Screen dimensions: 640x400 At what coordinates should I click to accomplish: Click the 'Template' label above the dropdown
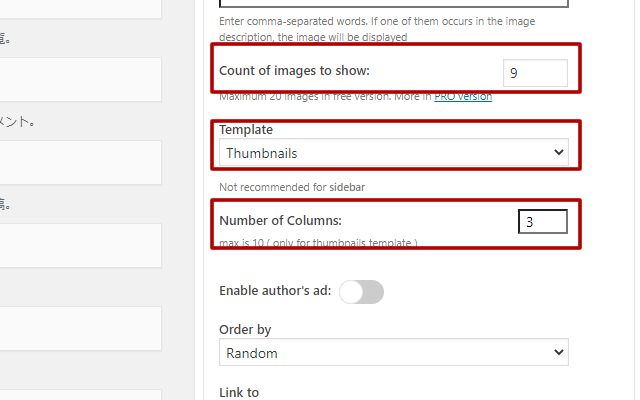(x=246, y=130)
